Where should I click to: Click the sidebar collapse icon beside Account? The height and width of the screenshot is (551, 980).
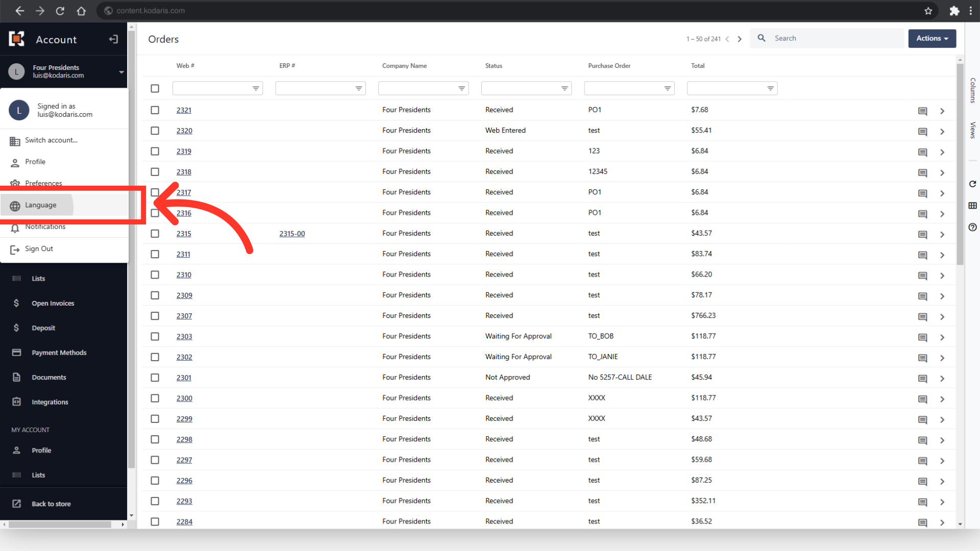click(x=113, y=39)
